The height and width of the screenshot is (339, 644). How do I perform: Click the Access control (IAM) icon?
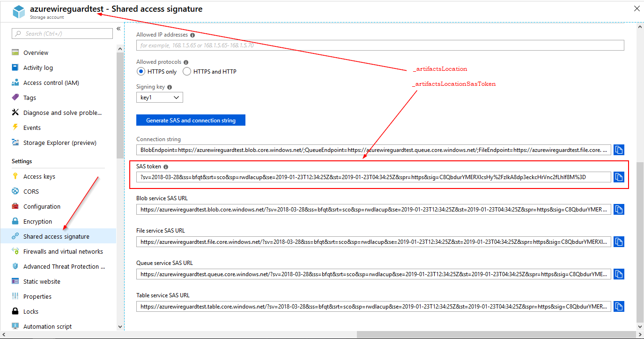click(x=15, y=83)
